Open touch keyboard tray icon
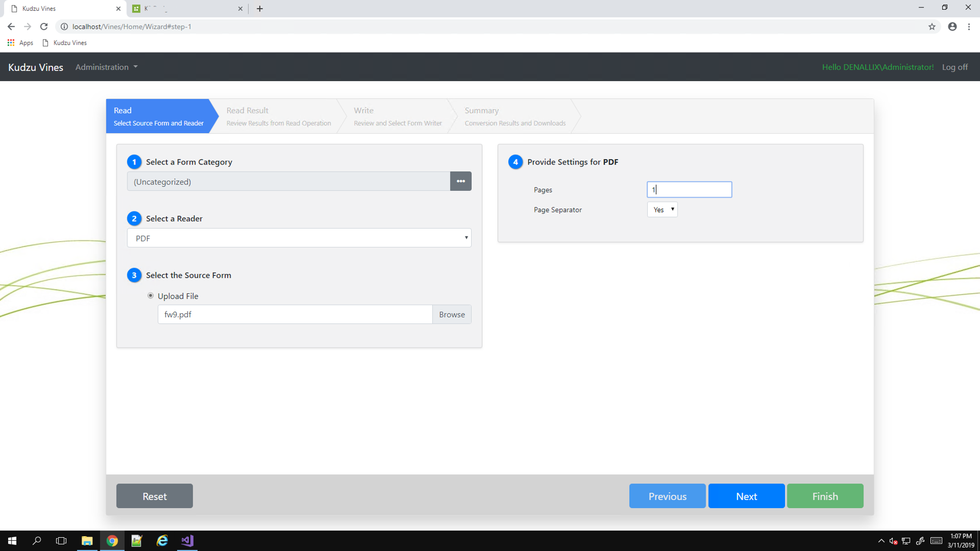The image size is (980, 551). coord(936,541)
